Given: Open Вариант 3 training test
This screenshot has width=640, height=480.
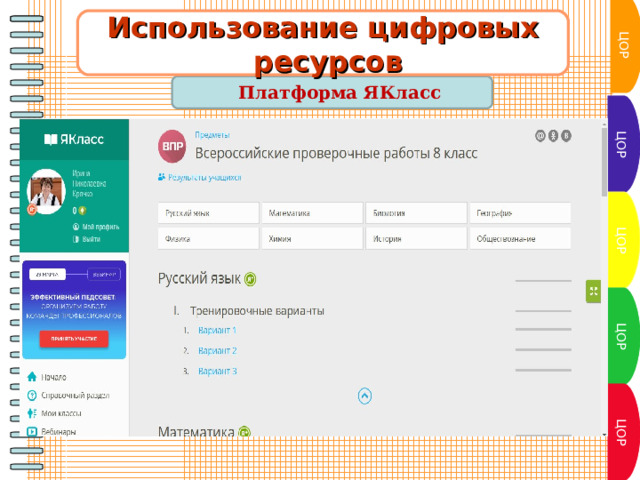Looking at the screenshot, I should click(x=217, y=371).
